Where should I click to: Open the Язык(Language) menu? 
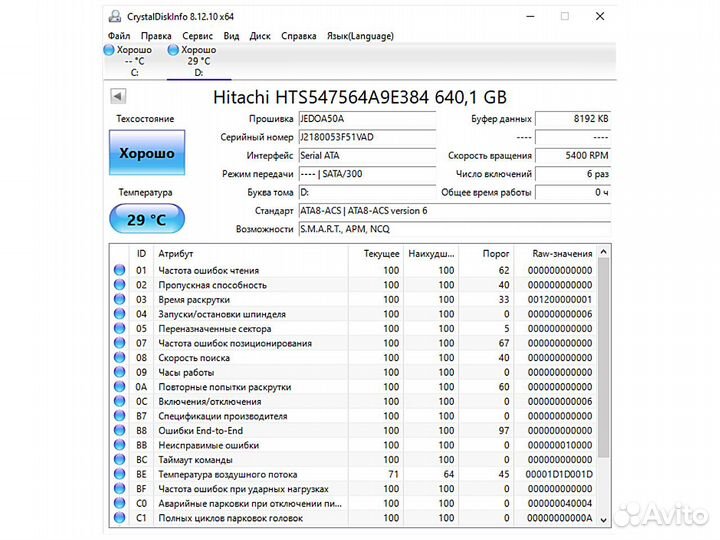coord(360,36)
